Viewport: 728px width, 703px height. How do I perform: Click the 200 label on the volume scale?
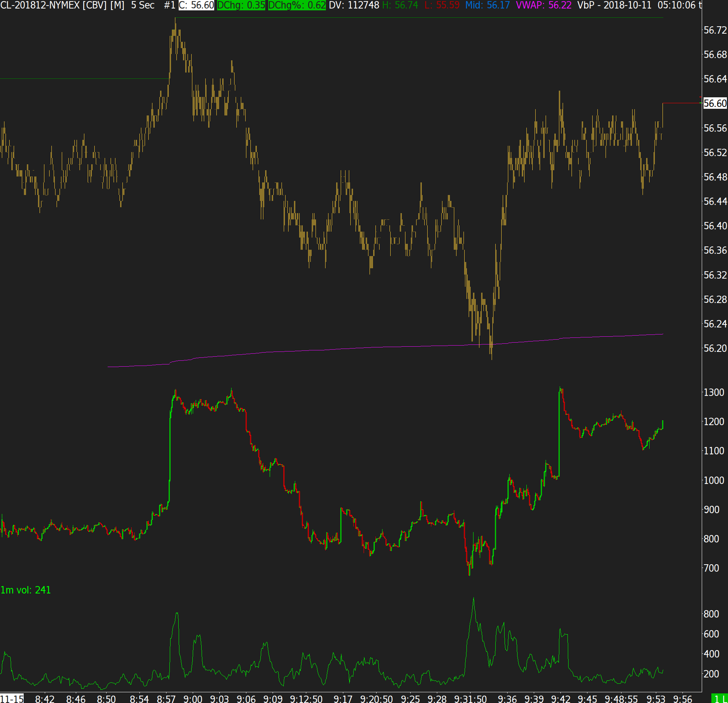[711, 674]
